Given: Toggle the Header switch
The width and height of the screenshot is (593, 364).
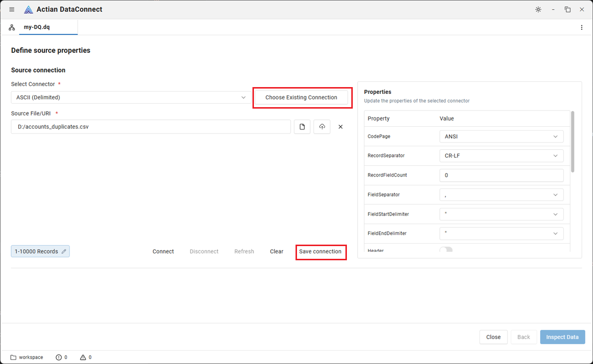Looking at the screenshot, I should tap(446, 250).
